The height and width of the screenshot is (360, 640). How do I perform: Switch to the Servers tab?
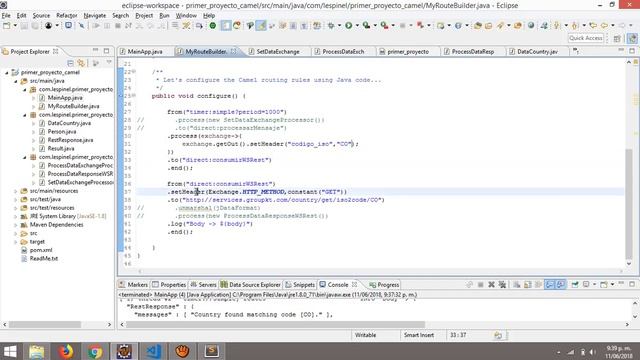coord(203,284)
